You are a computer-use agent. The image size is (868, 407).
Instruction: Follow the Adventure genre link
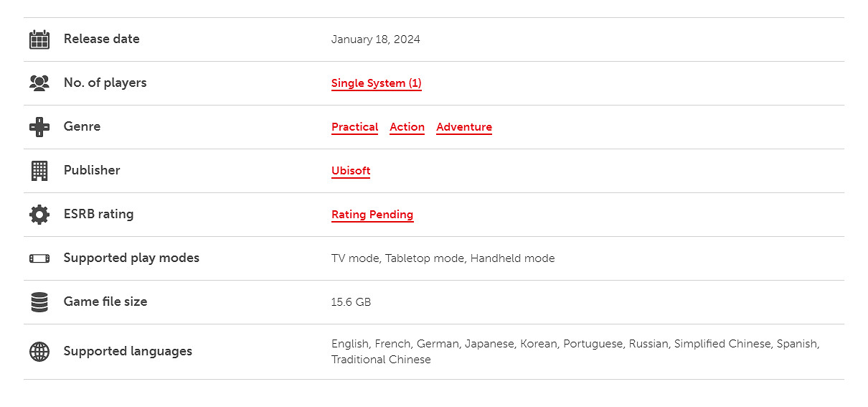(x=463, y=127)
